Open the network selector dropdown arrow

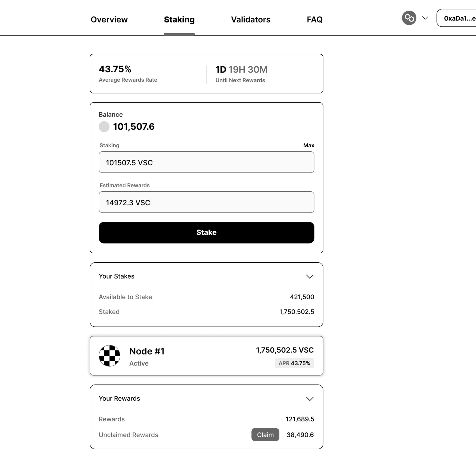pos(425,18)
